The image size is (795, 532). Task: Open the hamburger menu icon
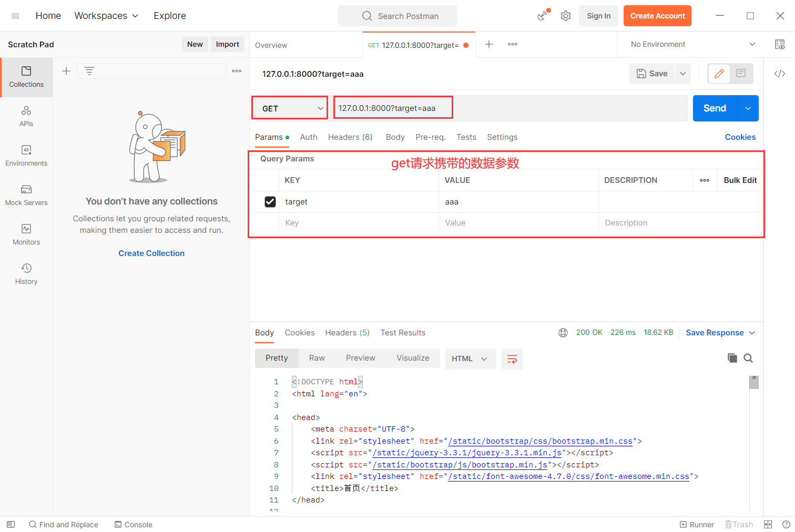pyautogui.click(x=15, y=16)
